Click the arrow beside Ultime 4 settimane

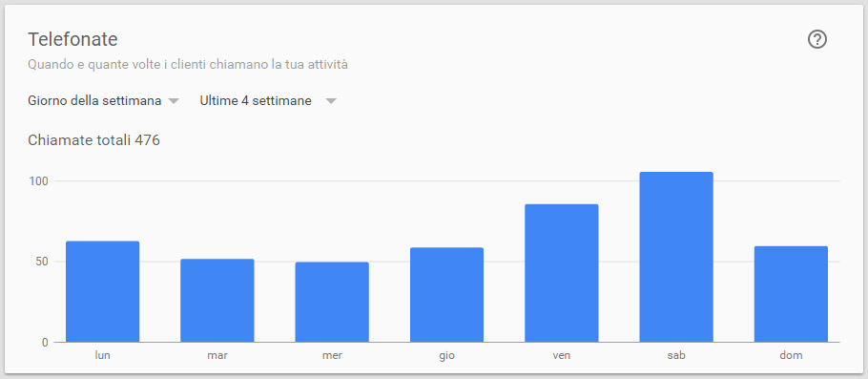(331, 101)
